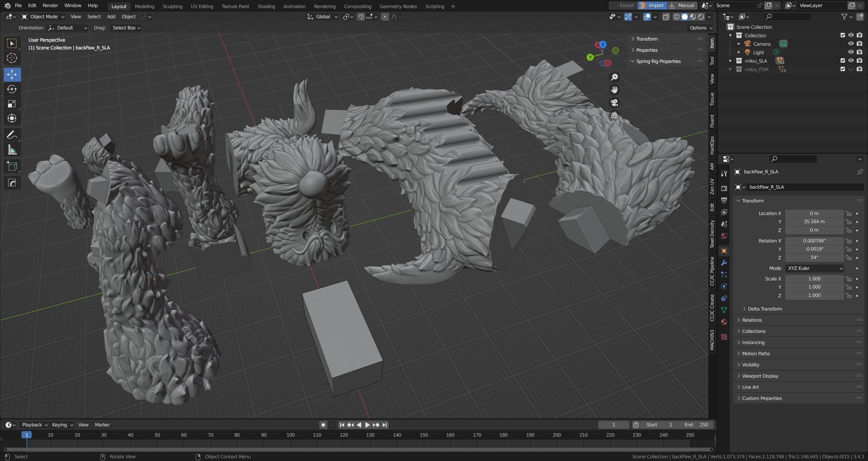Click frame 100 on the timeline
The width and height of the screenshot is (868, 461).
tap(291, 435)
